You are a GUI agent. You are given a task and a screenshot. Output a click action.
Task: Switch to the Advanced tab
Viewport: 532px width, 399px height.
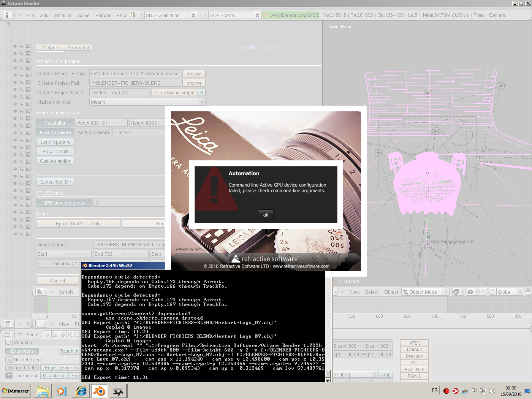click(78, 47)
